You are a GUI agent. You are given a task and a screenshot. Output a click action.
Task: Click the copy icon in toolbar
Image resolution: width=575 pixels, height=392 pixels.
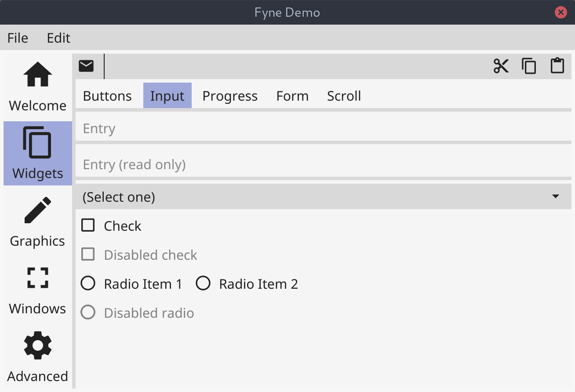[529, 66]
